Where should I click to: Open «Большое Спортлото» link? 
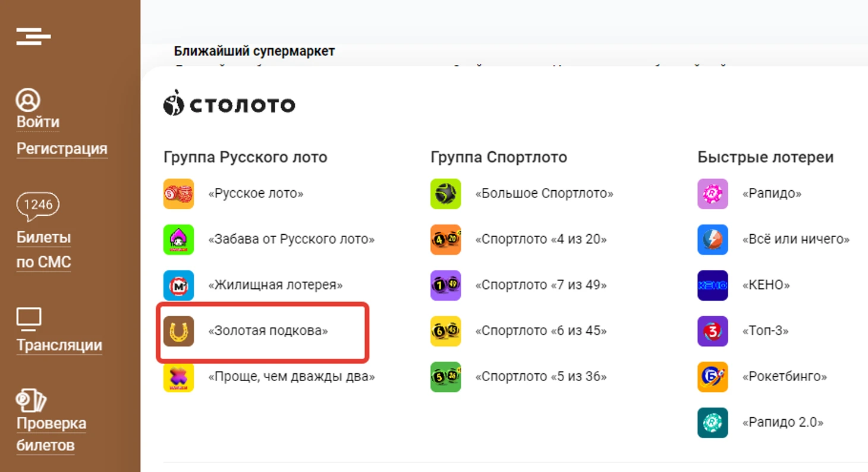point(544,194)
